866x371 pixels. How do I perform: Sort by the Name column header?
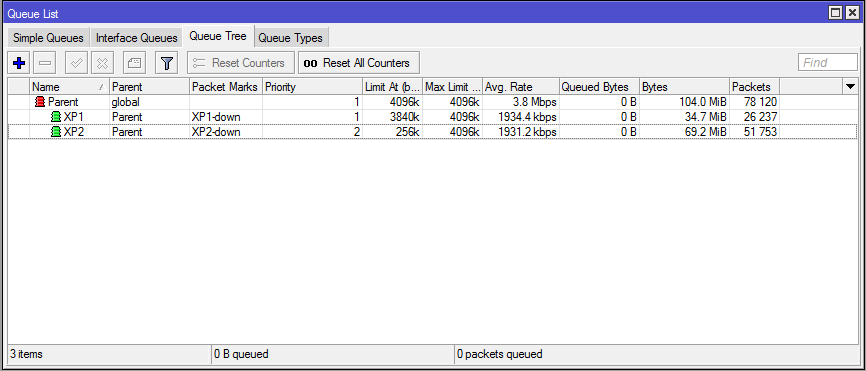click(70, 87)
